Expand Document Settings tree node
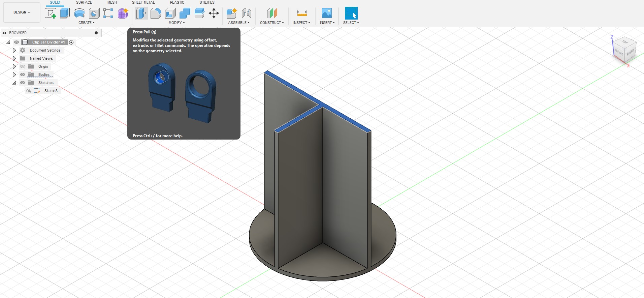 click(14, 50)
